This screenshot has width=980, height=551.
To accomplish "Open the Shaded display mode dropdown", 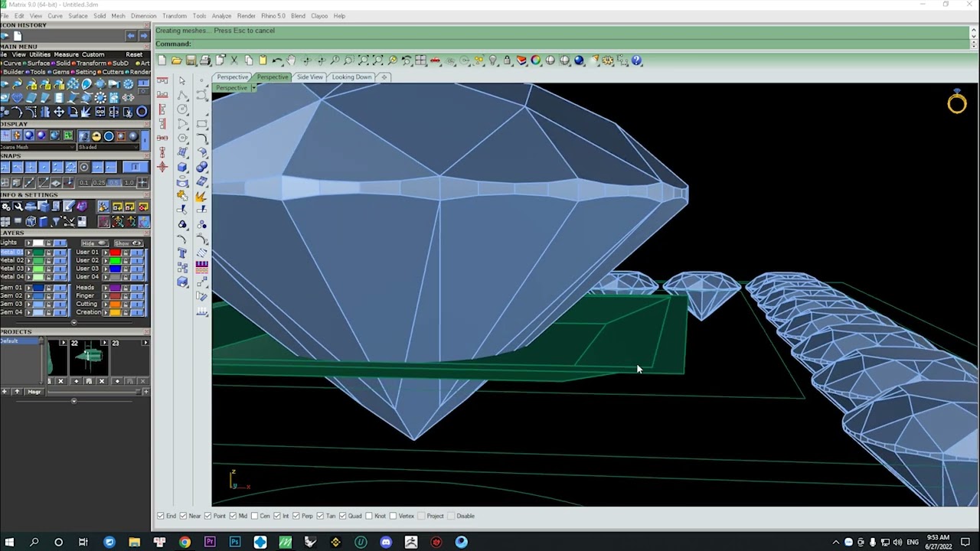I will click(112, 147).
